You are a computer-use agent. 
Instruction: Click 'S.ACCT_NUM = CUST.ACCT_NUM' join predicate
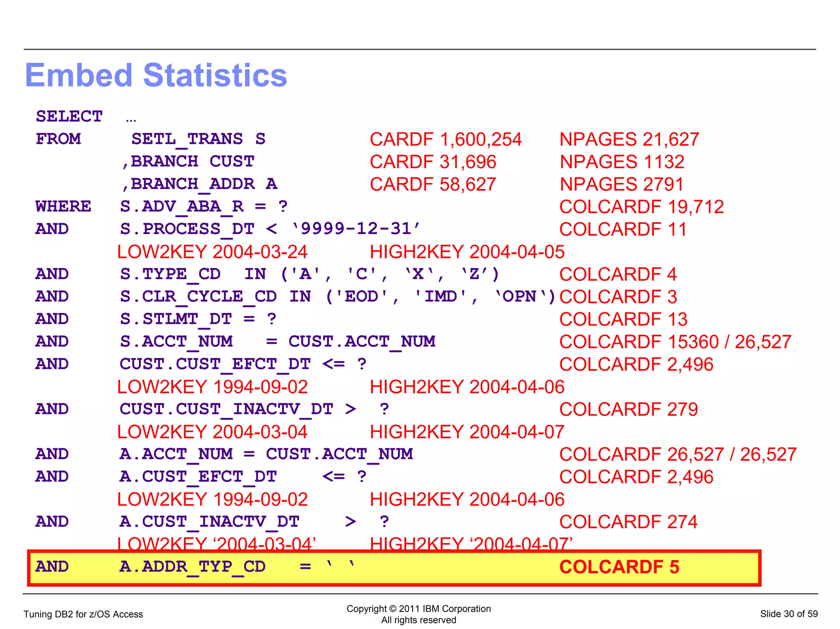point(277,342)
